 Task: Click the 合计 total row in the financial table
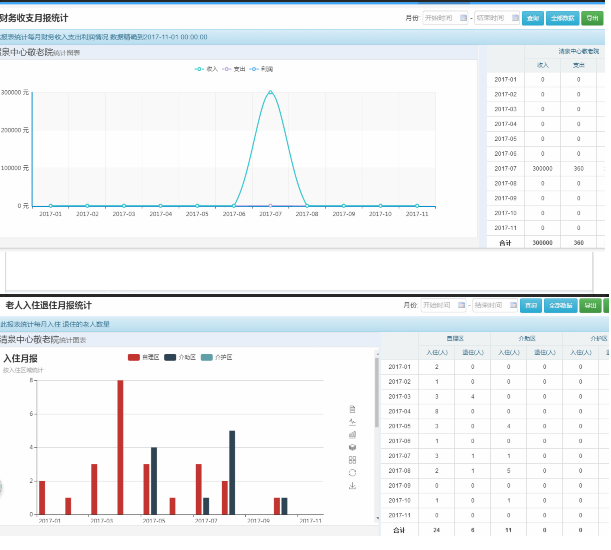[546, 242]
